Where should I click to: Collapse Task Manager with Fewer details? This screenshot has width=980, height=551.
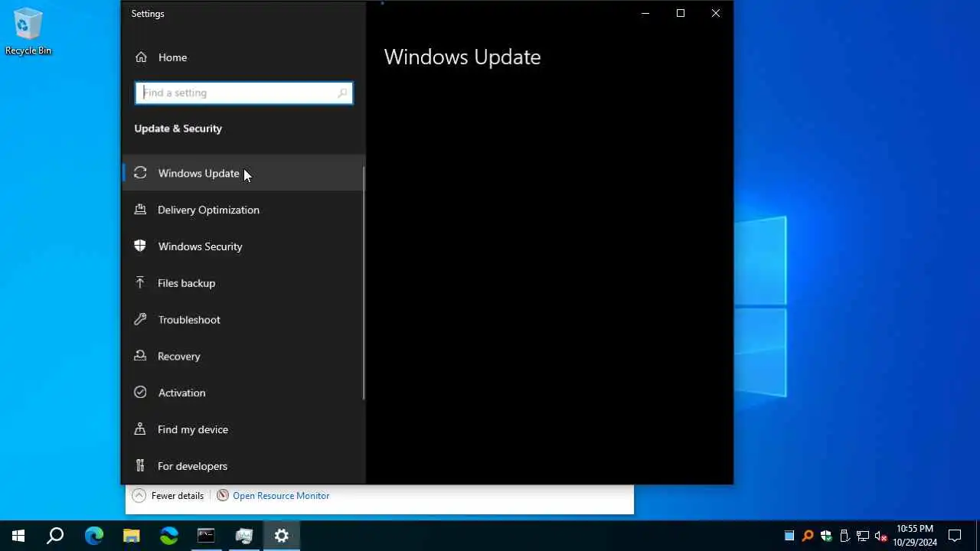[168, 496]
